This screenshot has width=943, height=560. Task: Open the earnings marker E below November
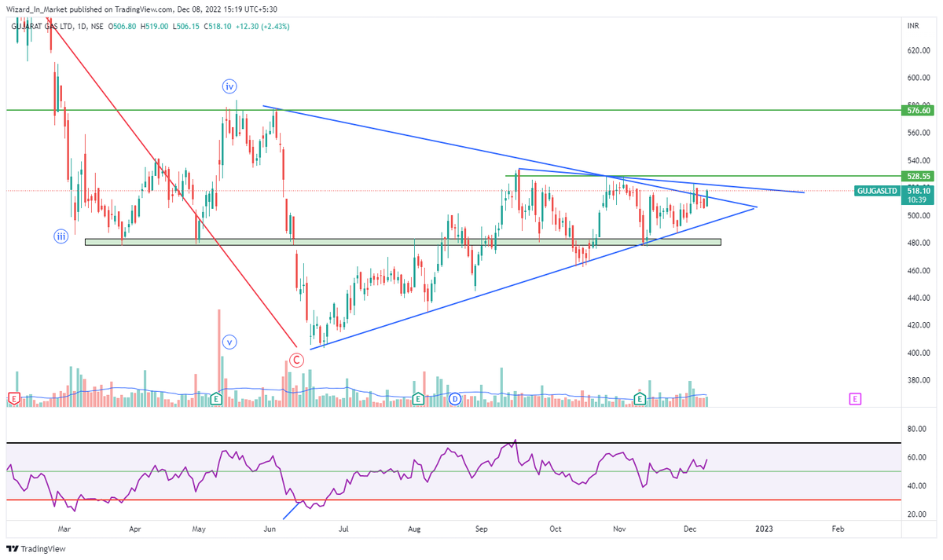[x=640, y=399]
